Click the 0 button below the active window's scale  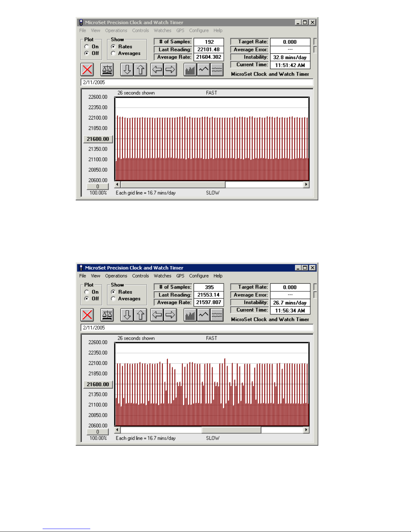pyautogui.click(x=98, y=432)
